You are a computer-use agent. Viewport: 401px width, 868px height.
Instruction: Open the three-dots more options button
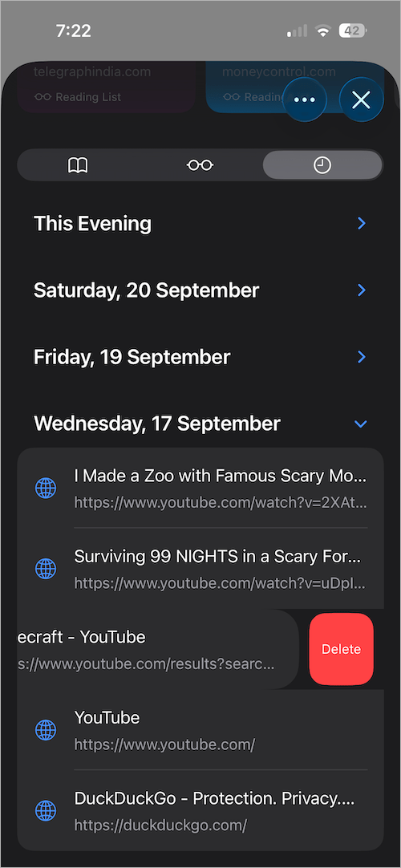pyautogui.click(x=305, y=99)
